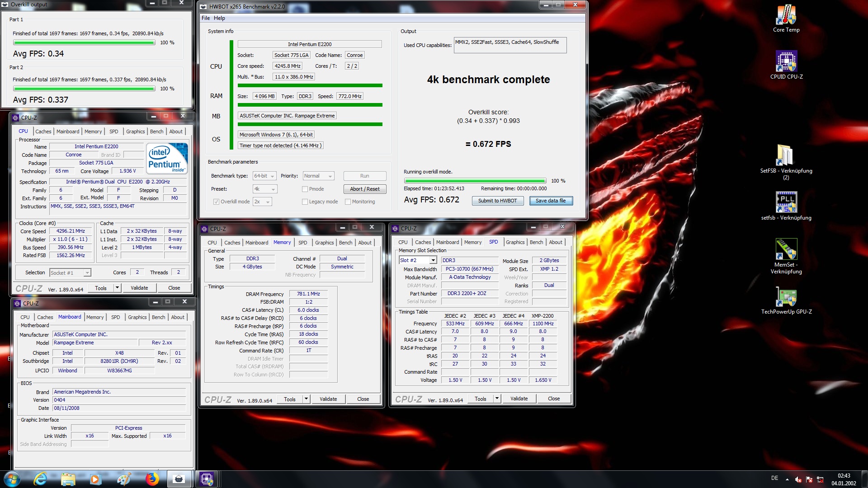Open Windows Explorer from the taskbar
The width and height of the screenshot is (868, 488).
point(68,479)
